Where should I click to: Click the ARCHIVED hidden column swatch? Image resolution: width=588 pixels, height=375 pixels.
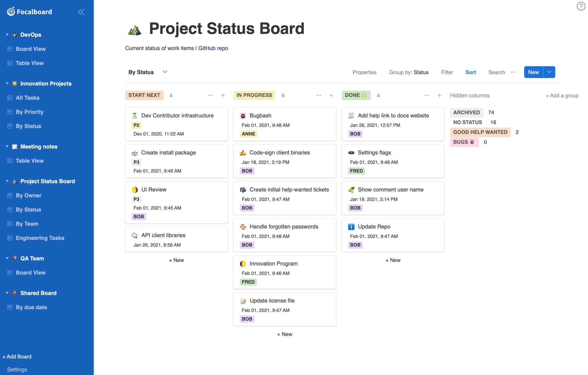click(466, 112)
